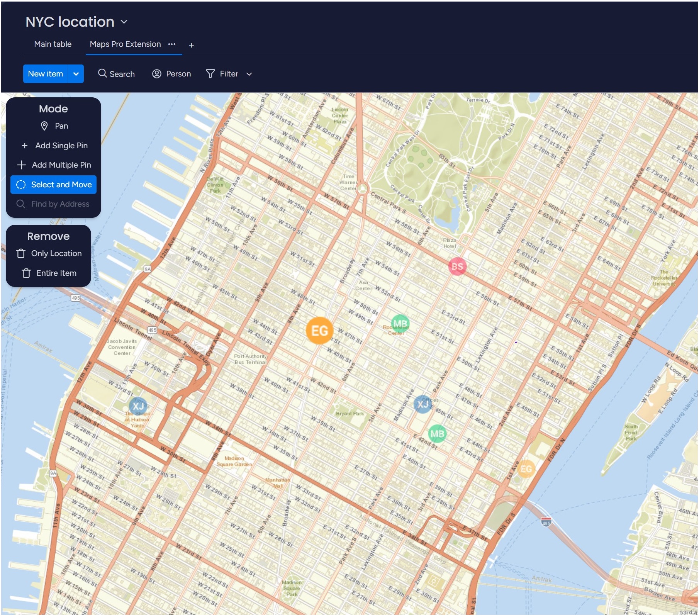Select the Maps Pro Extension tab
This screenshot has height=616, width=699.
point(125,44)
